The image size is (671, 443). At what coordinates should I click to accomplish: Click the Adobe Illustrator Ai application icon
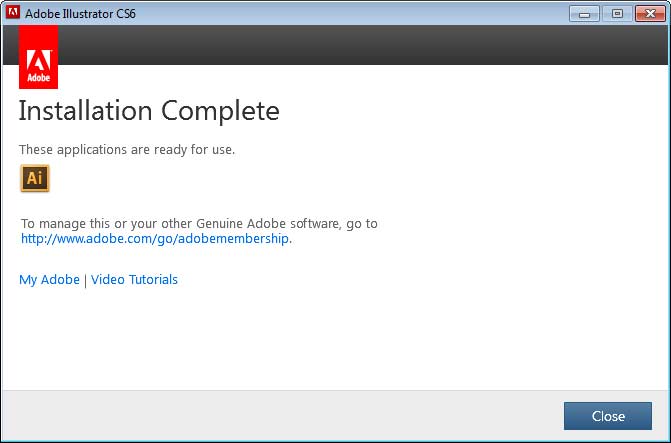coord(35,178)
